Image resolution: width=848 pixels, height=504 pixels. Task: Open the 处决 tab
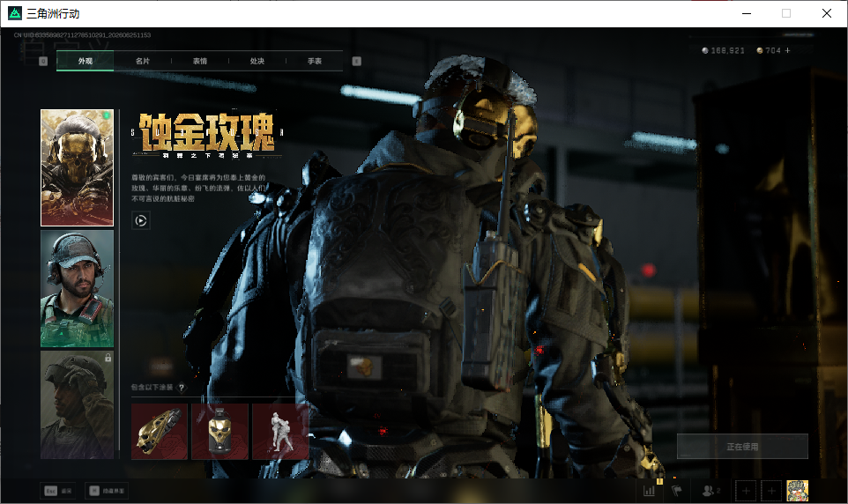coord(257,61)
